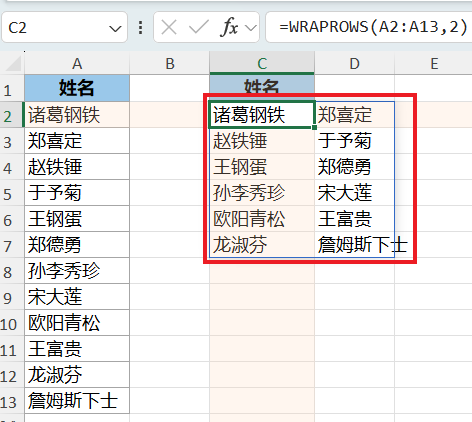Click the fill handle at cell C2 corner
This screenshot has height=422, width=472.
point(314,127)
